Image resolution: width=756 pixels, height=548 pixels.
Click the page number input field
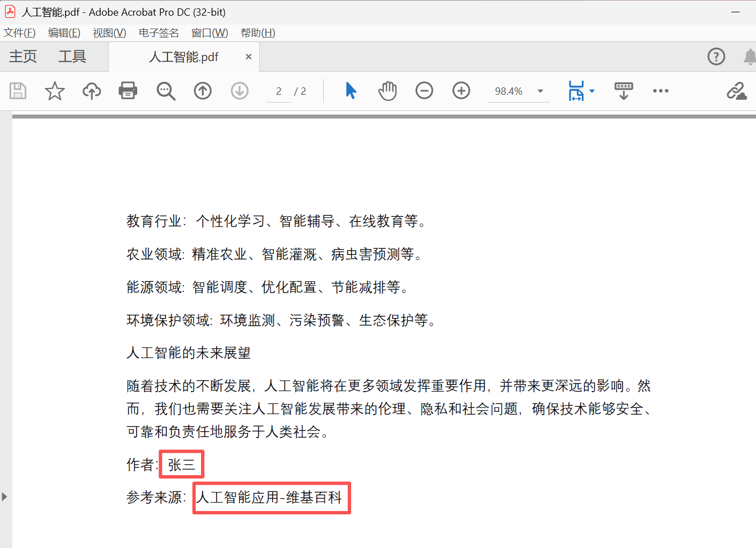(278, 90)
